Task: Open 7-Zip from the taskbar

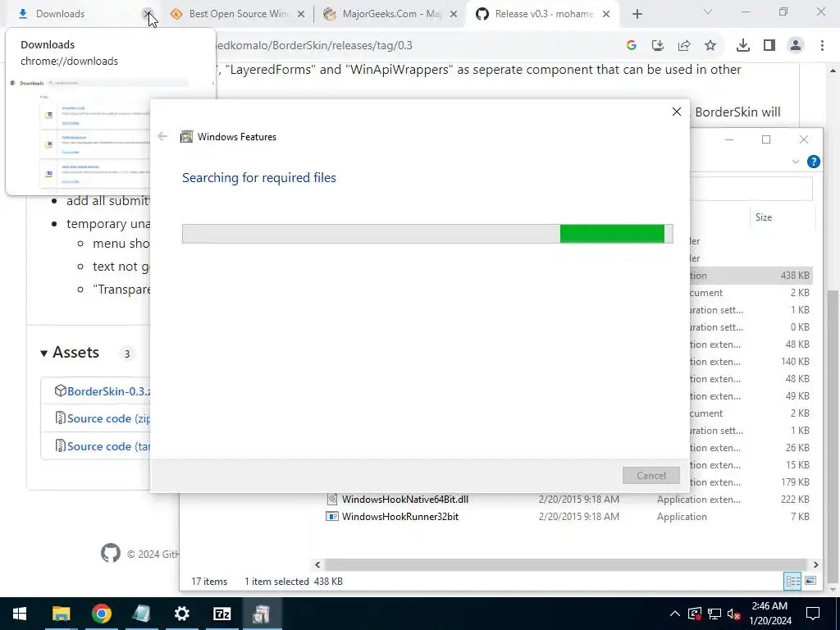Action: 221,614
